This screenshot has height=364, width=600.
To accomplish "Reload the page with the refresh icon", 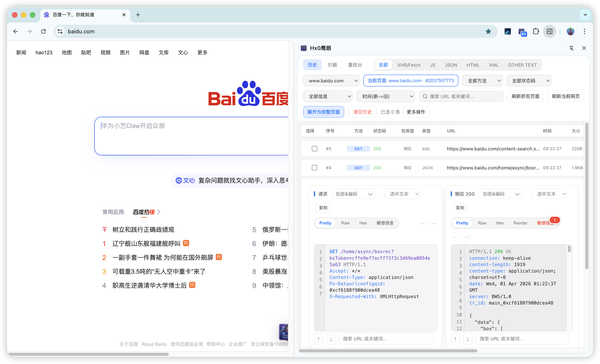I will tap(43, 31).
